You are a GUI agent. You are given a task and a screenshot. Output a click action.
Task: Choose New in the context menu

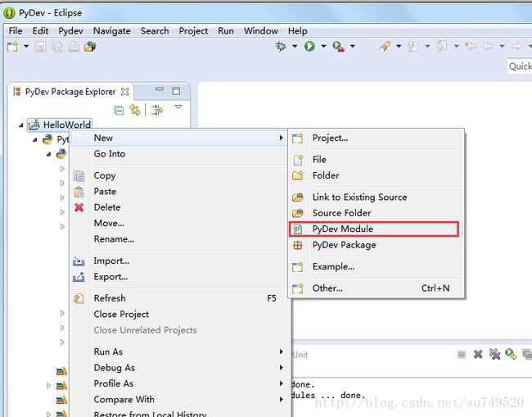click(179, 138)
